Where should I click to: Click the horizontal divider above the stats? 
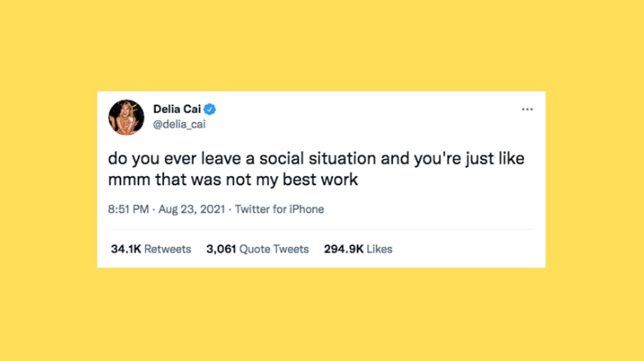click(321, 229)
